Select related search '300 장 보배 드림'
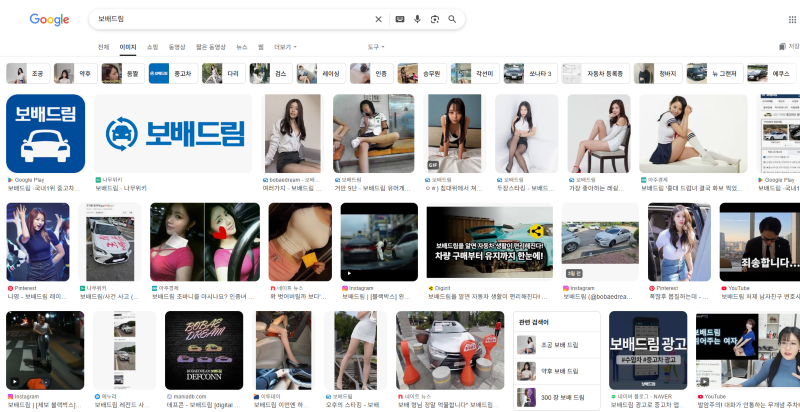This screenshot has width=800, height=412. point(557,397)
